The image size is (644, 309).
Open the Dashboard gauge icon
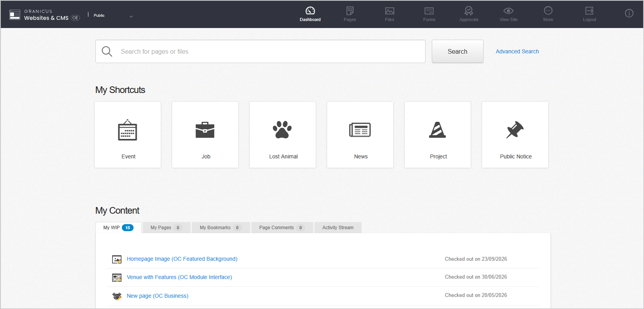click(310, 11)
